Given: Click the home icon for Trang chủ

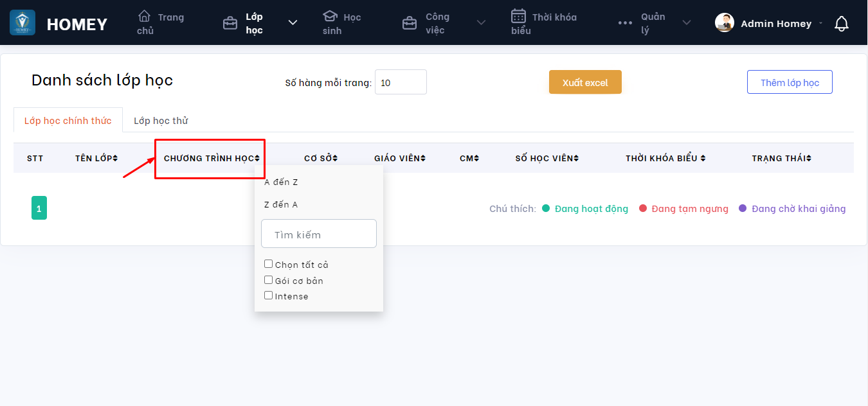Looking at the screenshot, I should point(145,16).
